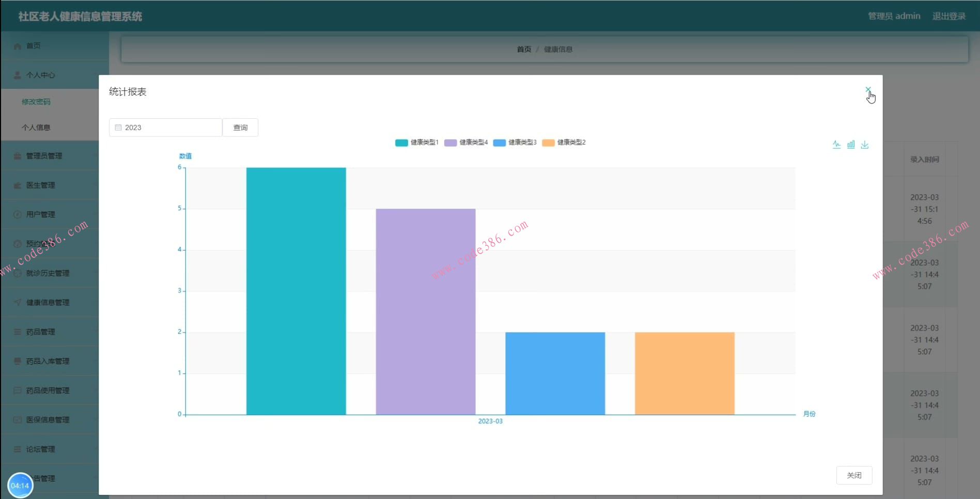Click the icon beside 医生管理
Viewport: 980px width, 499px height.
(x=17, y=185)
